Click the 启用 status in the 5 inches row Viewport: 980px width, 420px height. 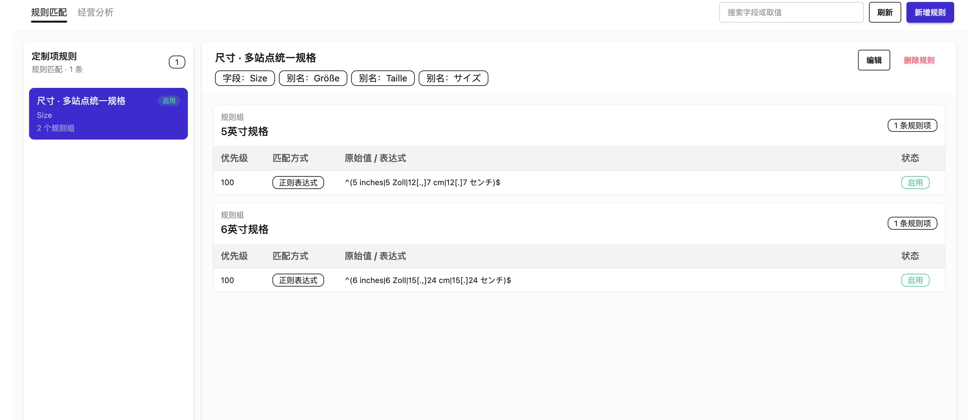[x=915, y=183]
